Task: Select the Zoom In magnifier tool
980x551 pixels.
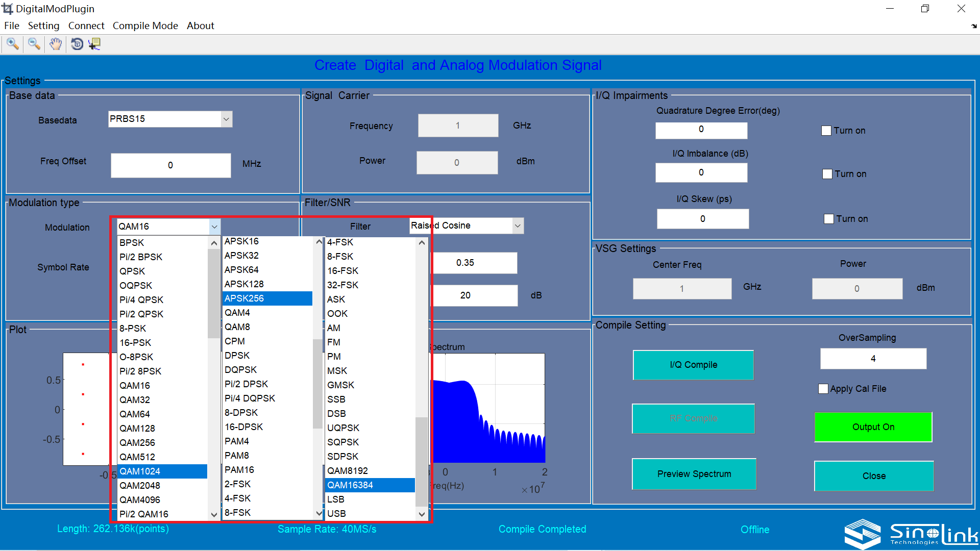Action: 13,44
